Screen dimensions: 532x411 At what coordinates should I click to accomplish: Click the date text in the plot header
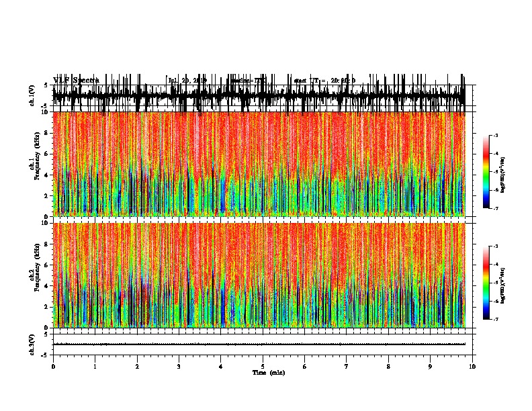(187, 81)
